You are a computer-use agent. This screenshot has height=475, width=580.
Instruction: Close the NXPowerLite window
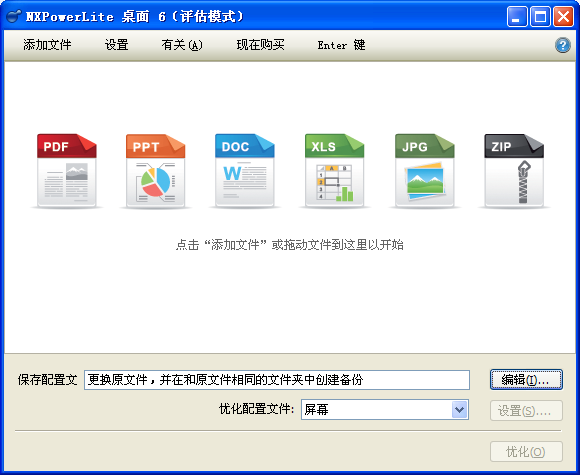(x=563, y=17)
